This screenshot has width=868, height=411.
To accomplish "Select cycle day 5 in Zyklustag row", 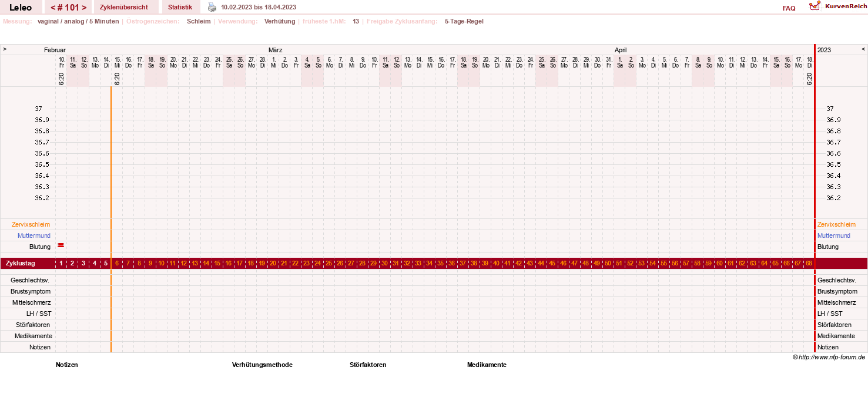I will [106, 263].
